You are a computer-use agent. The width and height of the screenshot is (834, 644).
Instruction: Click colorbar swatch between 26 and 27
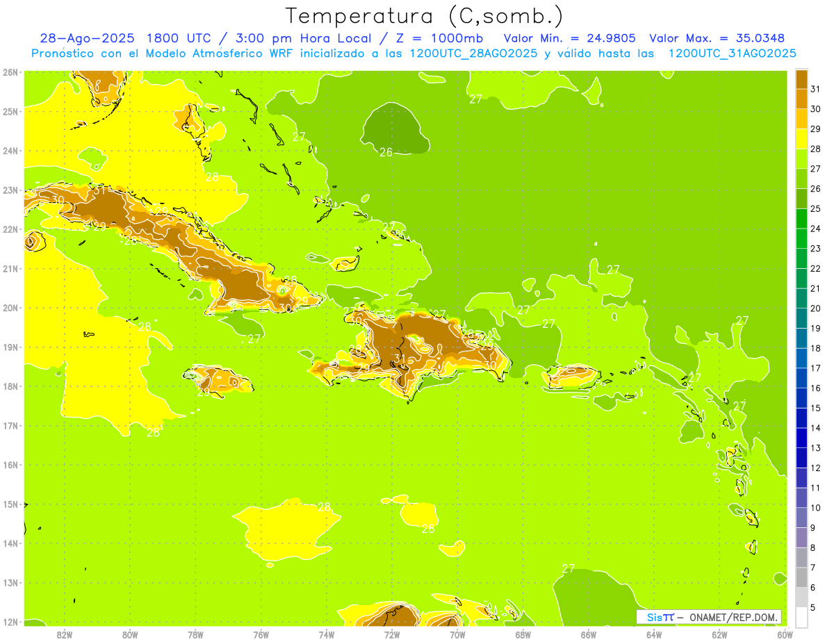[x=801, y=179]
